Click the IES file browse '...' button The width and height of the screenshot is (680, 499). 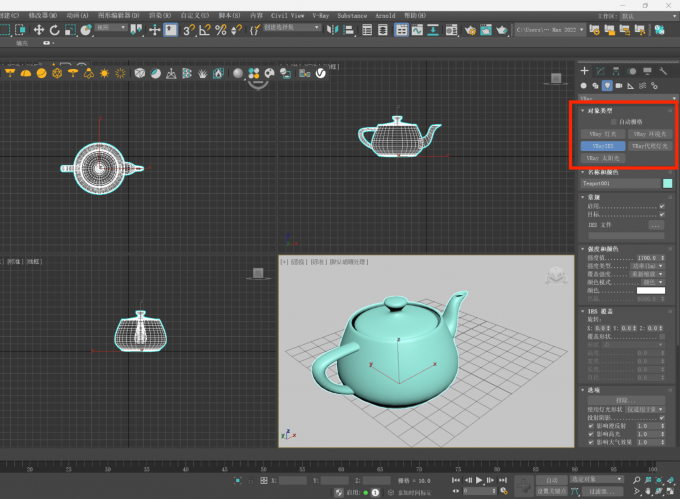(656, 225)
